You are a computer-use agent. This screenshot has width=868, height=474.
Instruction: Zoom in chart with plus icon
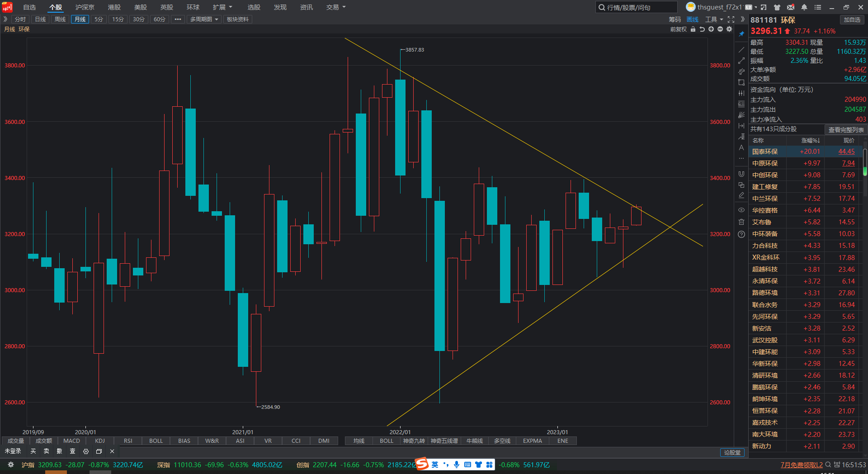coord(711,29)
